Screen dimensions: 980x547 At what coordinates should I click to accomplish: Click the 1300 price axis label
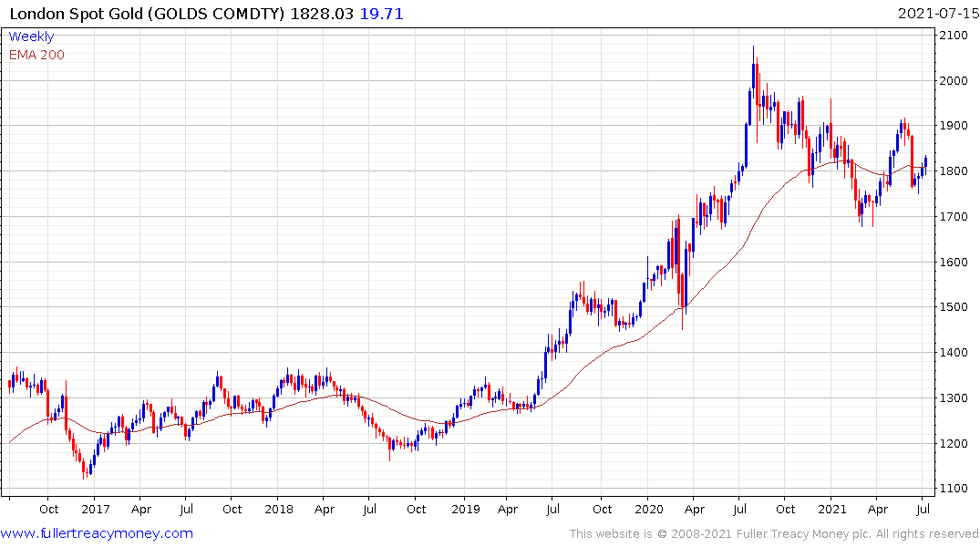tap(954, 398)
